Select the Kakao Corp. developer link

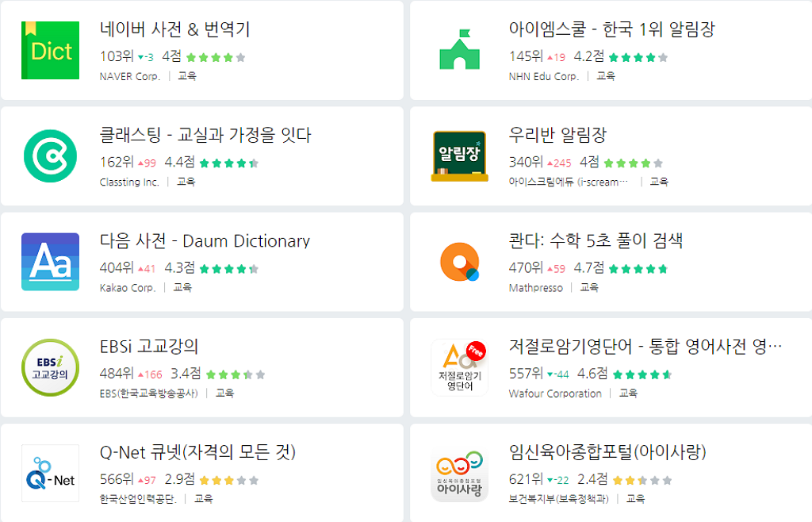point(128,288)
